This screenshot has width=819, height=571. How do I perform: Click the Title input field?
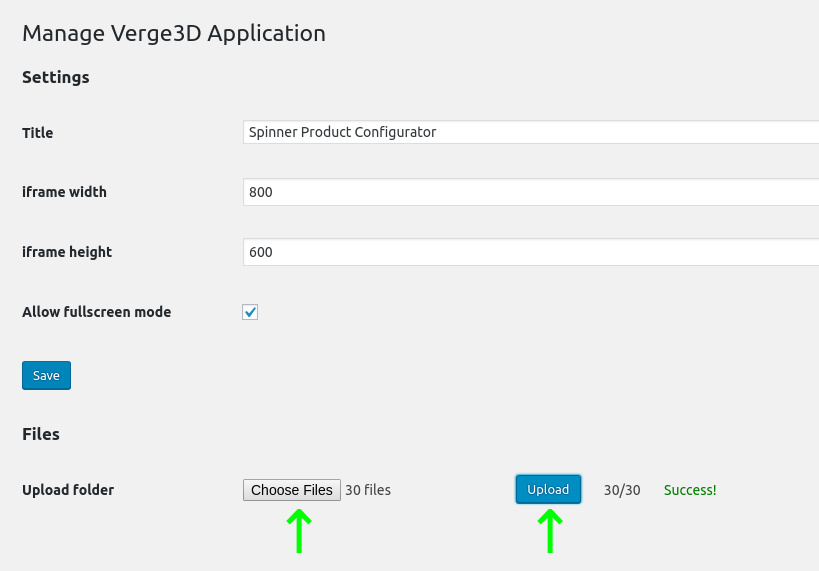coord(531,132)
